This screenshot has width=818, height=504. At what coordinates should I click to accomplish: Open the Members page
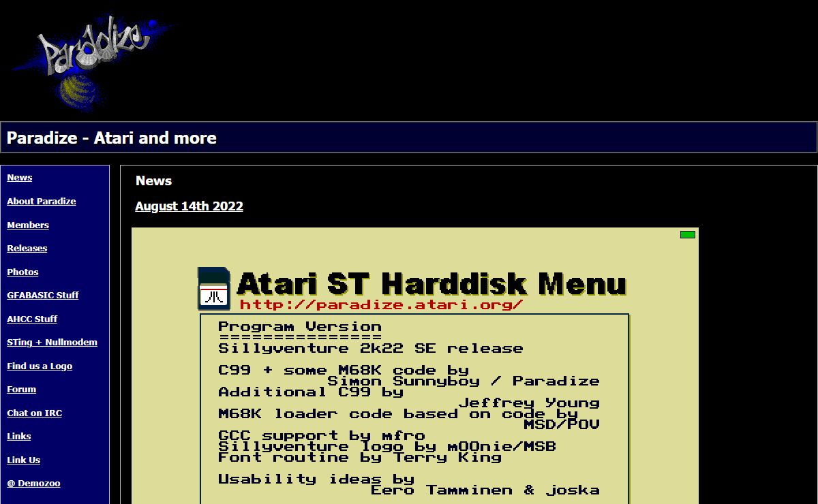(x=28, y=225)
